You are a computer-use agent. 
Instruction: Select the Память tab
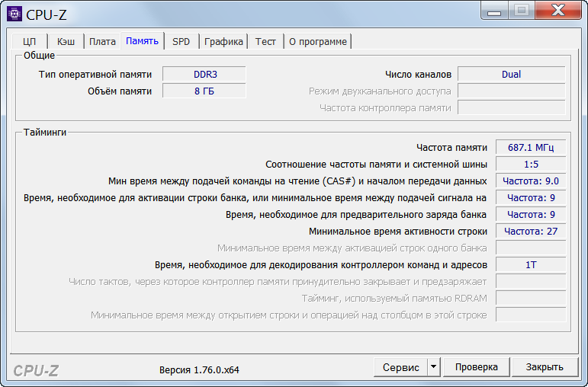pyautogui.click(x=143, y=41)
